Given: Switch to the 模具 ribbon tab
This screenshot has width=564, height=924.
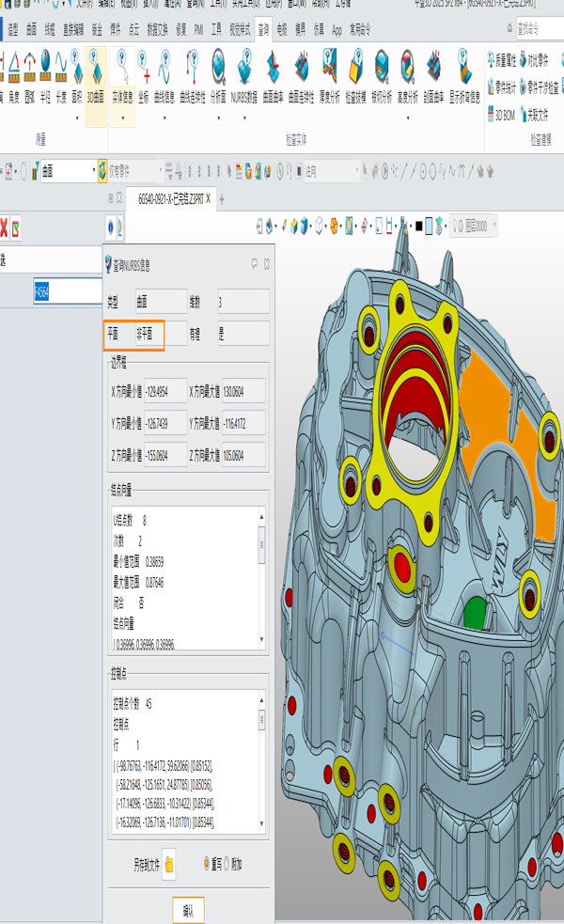Looking at the screenshot, I should point(300,29).
